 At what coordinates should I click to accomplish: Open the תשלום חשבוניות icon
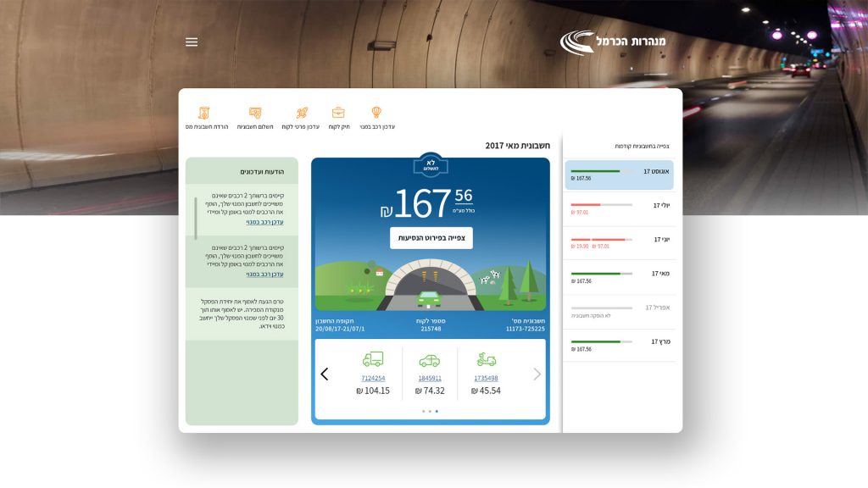click(255, 113)
